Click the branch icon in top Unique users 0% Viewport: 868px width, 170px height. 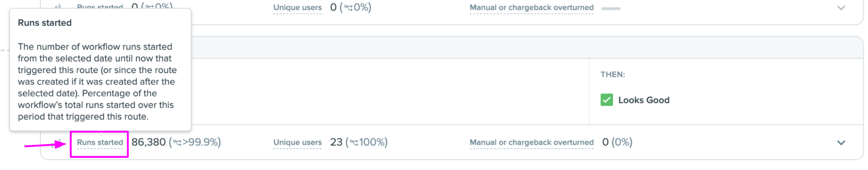tap(349, 8)
